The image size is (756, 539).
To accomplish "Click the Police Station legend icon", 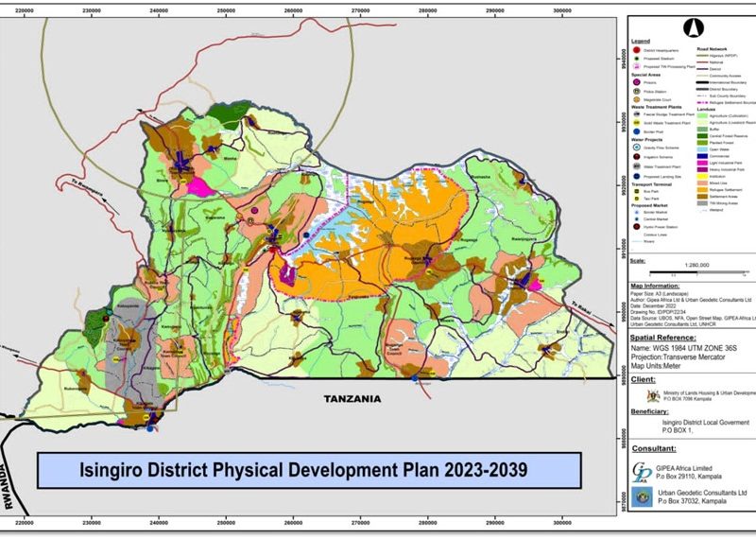I will (x=635, y=93).
